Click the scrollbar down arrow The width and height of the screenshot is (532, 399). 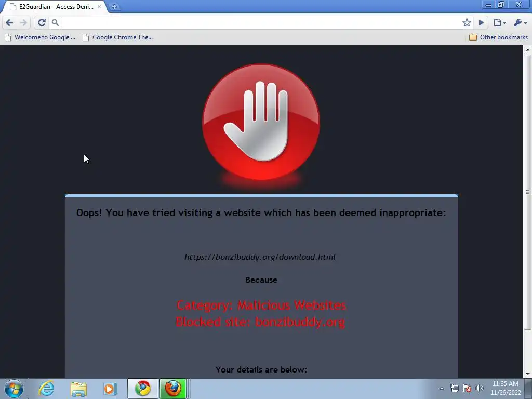(x=527, y=374)
